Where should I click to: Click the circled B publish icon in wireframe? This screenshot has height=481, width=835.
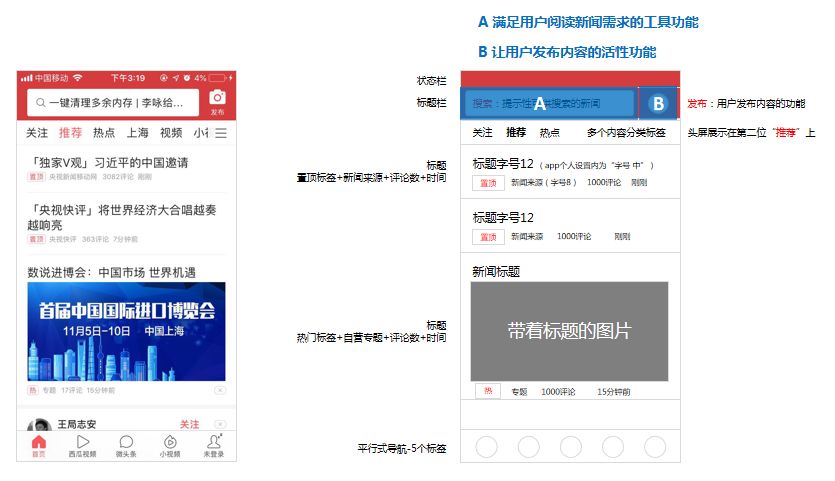tap(658, 103)
